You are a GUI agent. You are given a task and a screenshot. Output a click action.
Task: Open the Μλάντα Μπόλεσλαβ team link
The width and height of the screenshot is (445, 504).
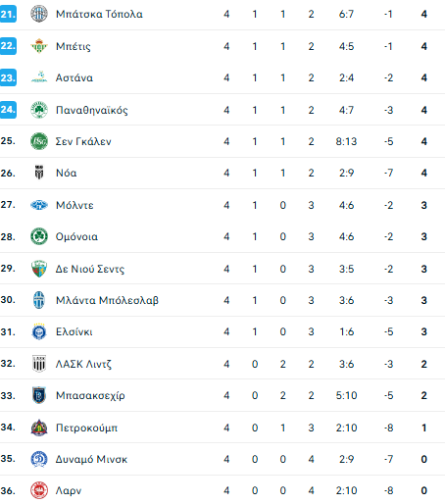(x=107, y=300)
